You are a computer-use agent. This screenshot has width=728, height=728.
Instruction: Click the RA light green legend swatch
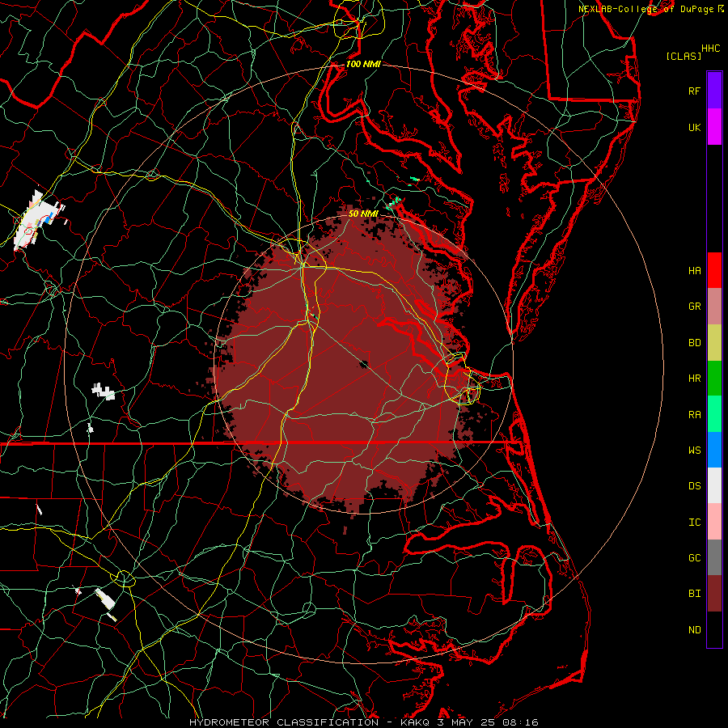[x=714, y=414]
